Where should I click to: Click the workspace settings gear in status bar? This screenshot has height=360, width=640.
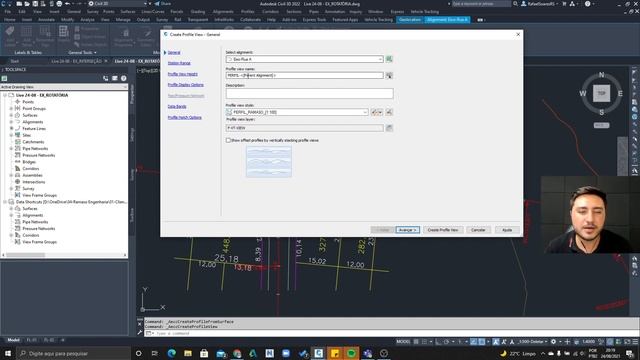point(554,342)
